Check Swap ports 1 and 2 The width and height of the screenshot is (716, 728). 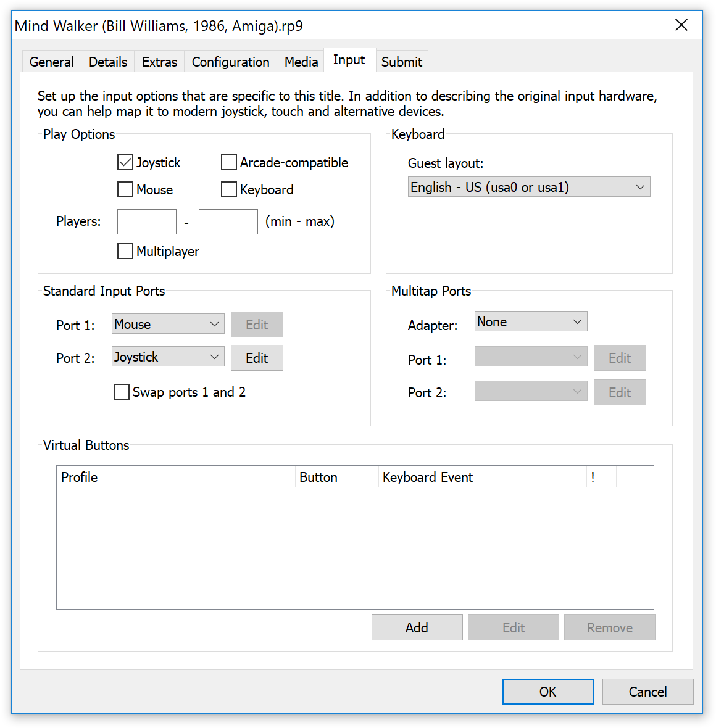click(x=122, y=392)
